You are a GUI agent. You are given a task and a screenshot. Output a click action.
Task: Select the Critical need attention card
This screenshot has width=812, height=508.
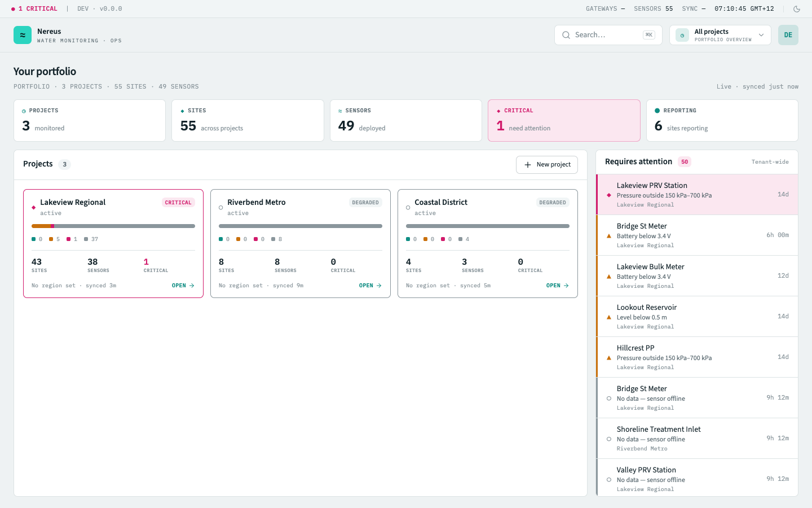[564, 121]
